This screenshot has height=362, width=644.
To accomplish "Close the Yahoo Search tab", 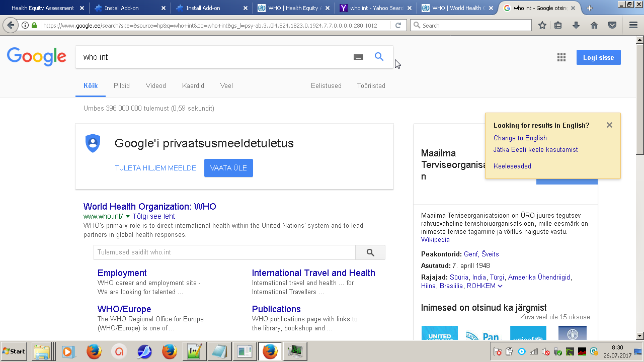I will pyautogui.click(x=408, y=8).
